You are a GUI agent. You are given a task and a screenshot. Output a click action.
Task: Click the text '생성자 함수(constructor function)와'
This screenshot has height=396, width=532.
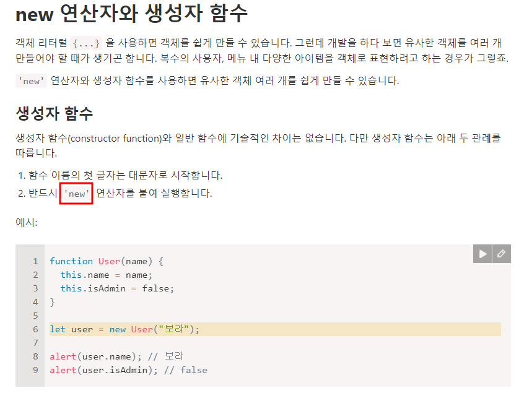[94, 139]
